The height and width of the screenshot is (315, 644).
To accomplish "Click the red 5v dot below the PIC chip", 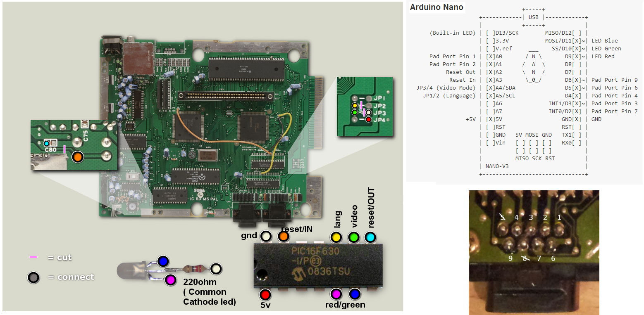I will [x=265, y=294].
